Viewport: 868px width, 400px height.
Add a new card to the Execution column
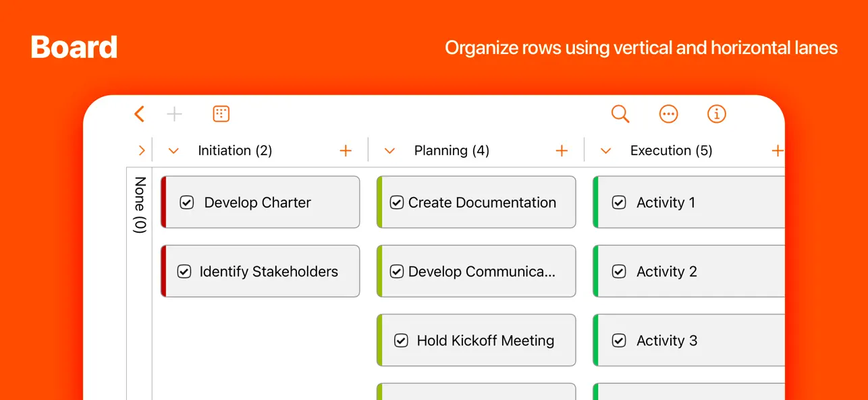pyautogui.click(x=778, y=150)
